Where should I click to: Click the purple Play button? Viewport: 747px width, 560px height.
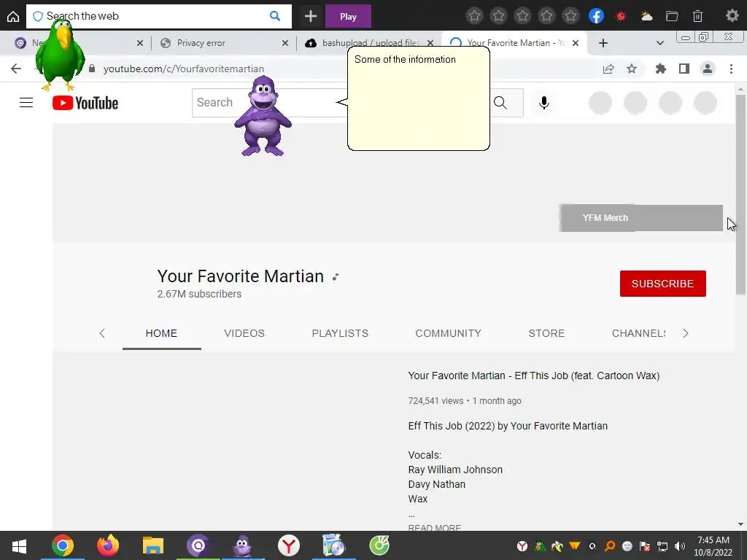coord(348,17)
